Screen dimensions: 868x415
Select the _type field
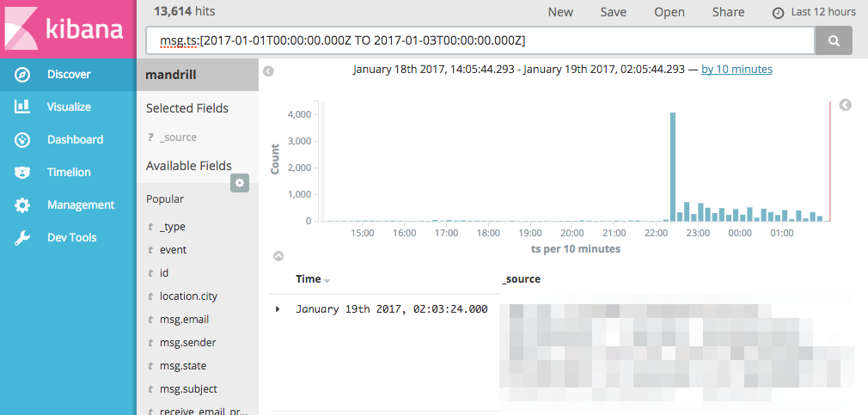point(173,227)
